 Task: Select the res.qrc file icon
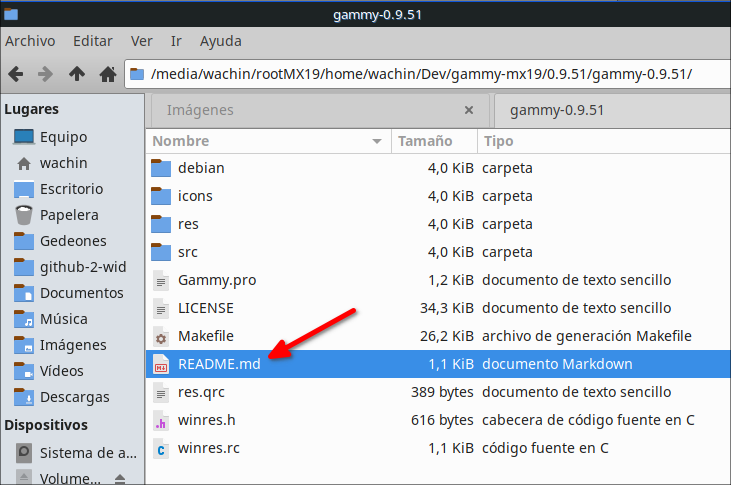click(161, 392)
